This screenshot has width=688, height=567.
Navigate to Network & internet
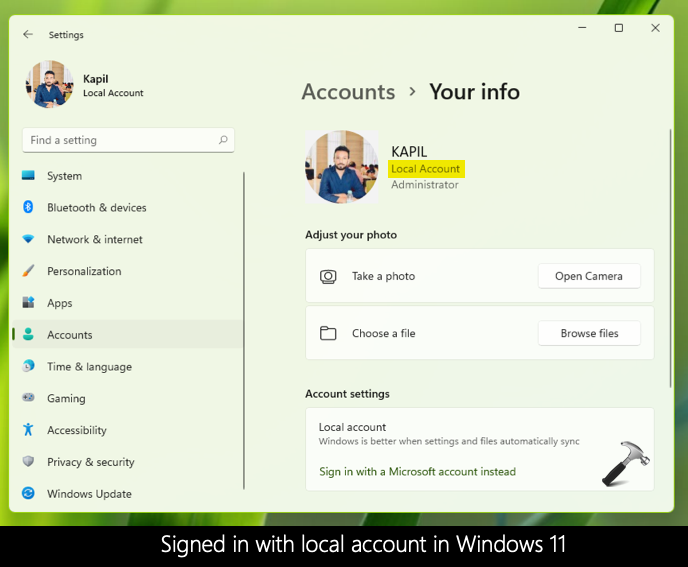click(95, 240)
